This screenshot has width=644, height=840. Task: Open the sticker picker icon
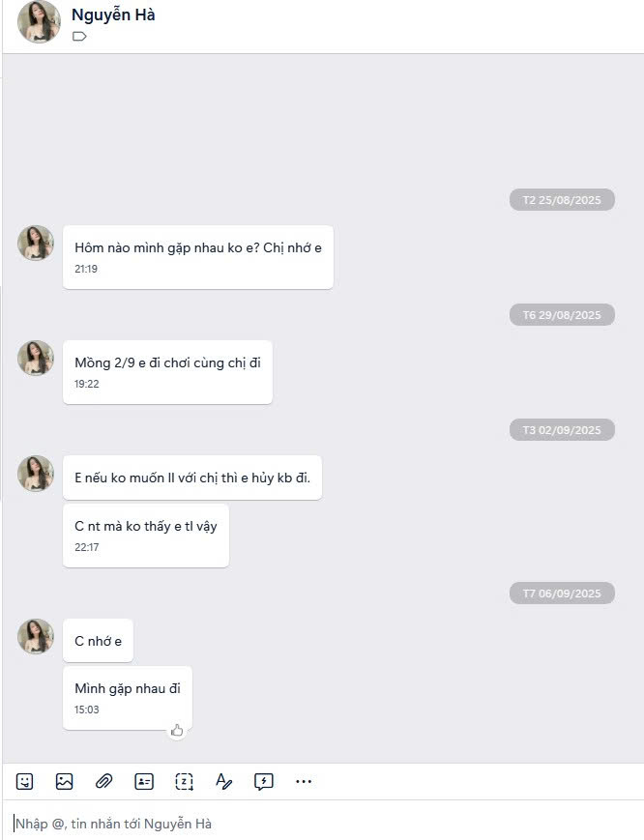tap(25, 781)
